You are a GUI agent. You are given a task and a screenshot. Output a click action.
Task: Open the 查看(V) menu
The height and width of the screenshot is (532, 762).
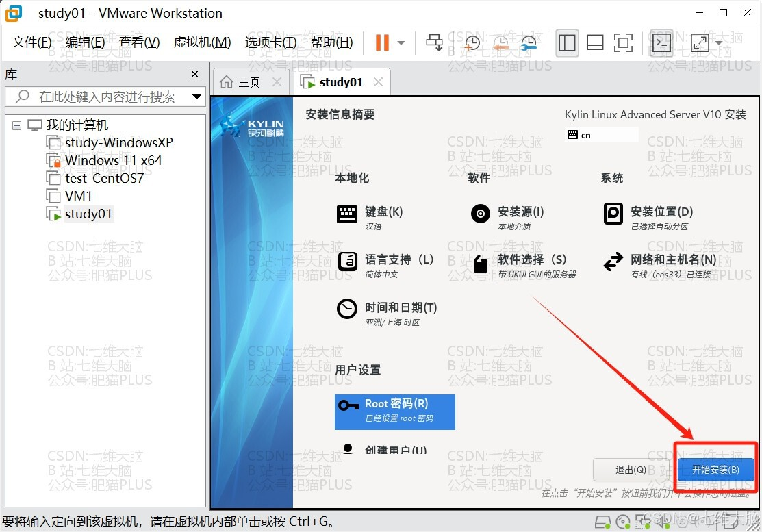click(x=140, y=42)
